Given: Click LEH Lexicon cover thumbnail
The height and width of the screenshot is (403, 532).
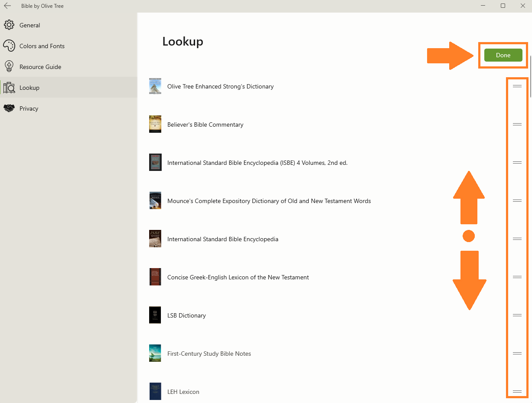Looking at the screenshot, I should (155, 391).
